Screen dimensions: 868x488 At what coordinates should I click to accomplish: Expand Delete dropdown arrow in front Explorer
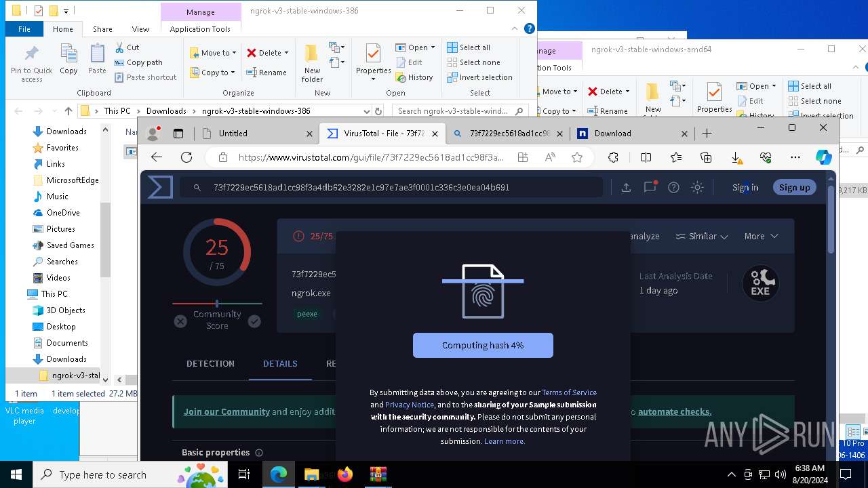pyautogui.click(x=286, y=53)
